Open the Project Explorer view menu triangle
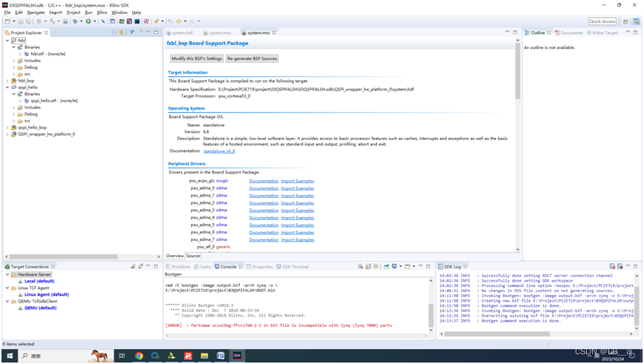Viewport: 644px width, 364px height. (142, 32)
